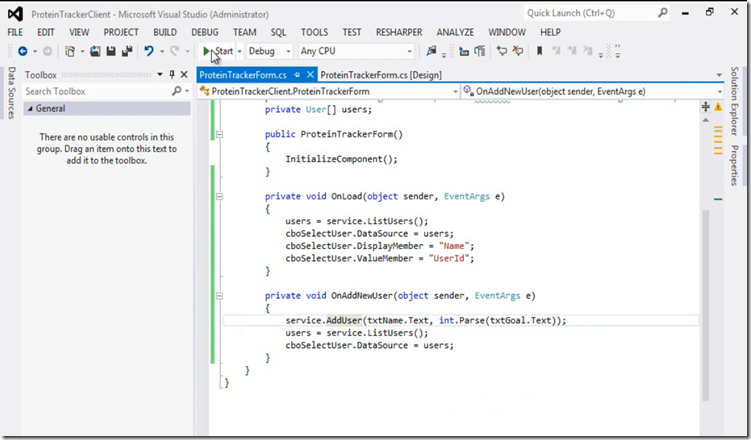
Task: Click the previous bookmark icon
Action: point(556,51)
